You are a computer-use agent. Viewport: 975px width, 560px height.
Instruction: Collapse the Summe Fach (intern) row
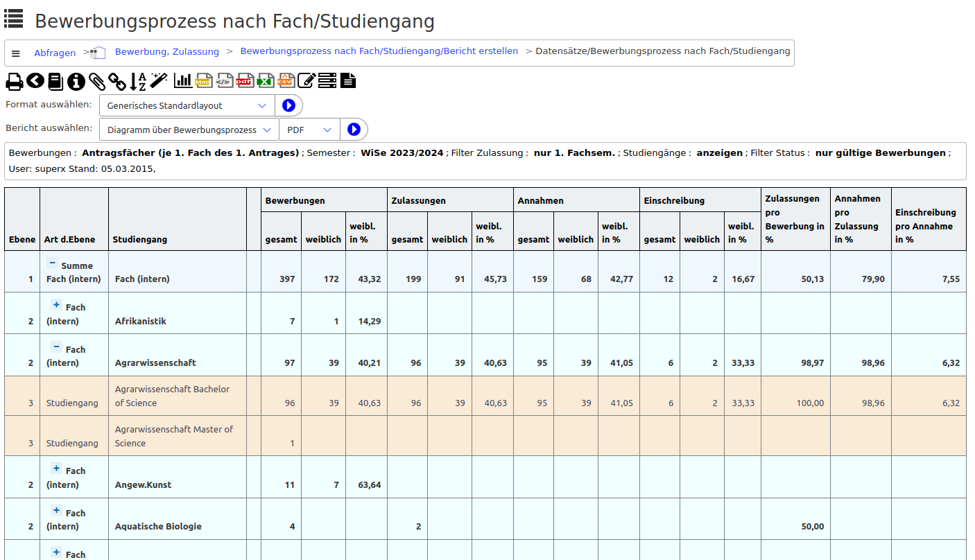[x=52, y=263]
